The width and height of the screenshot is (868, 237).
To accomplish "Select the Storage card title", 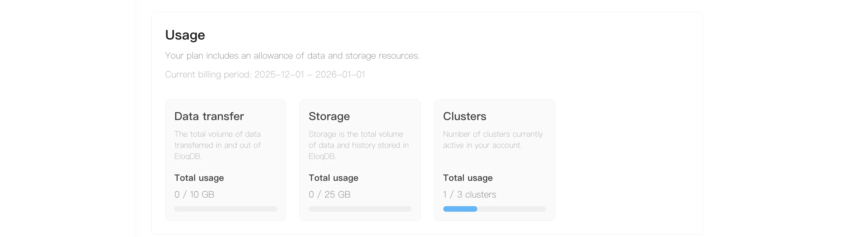I will click(x=329, y=116).
